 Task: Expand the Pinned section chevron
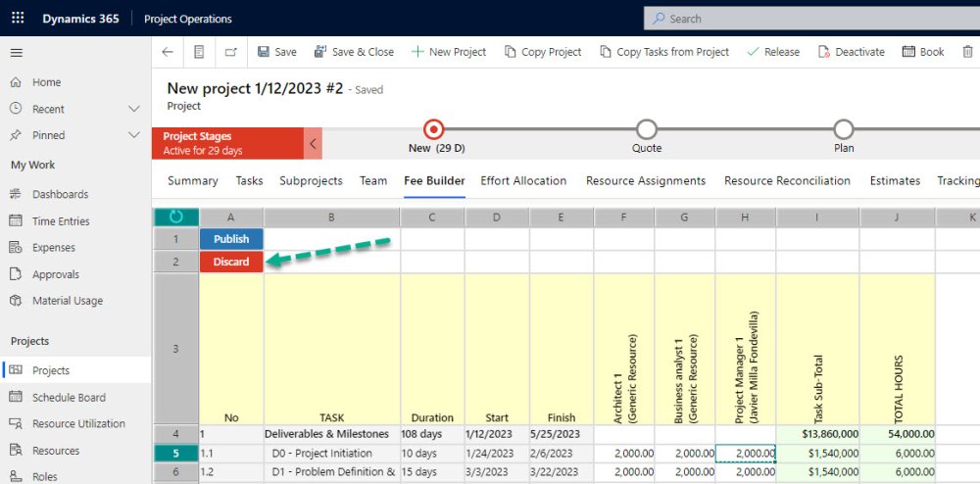click(x=133, y=135)
